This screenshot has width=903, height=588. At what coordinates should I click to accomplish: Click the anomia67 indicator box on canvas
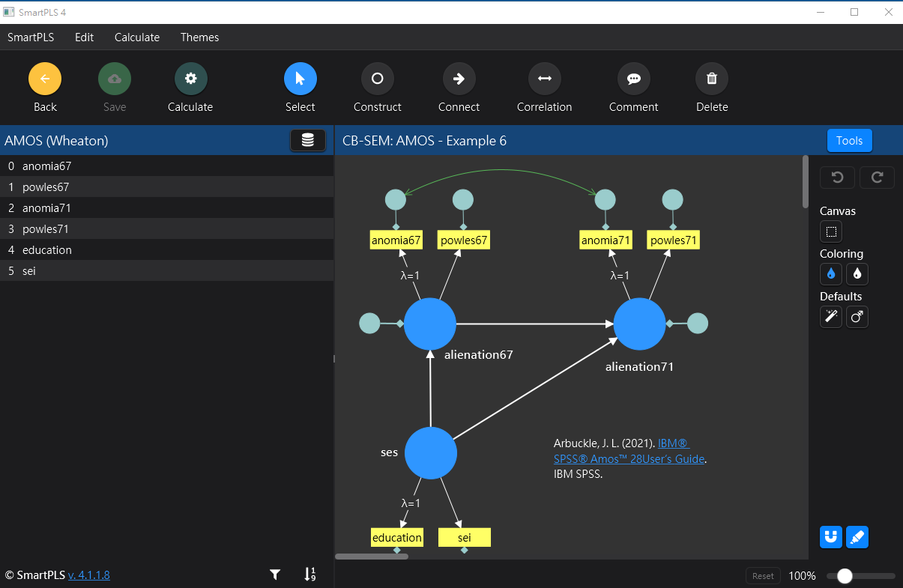396,240
